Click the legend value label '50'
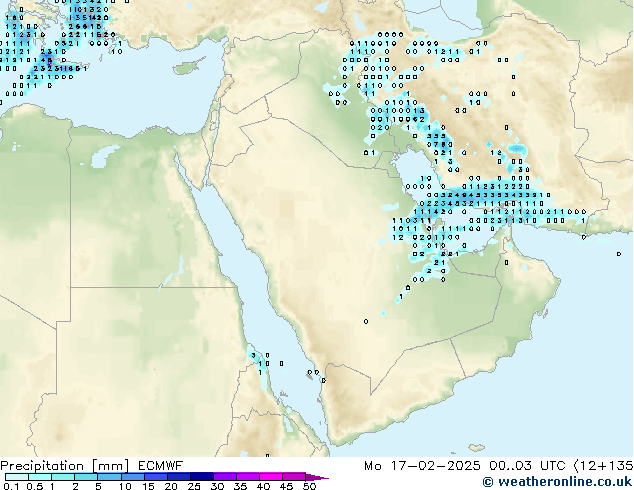This screenshot has width=634, height=490. (x=309, y=486)
